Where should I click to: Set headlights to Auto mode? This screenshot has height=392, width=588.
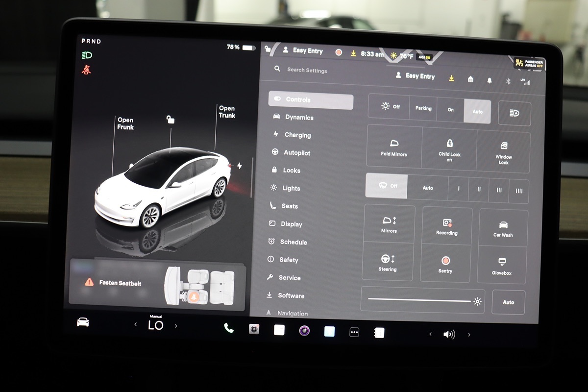click(x=477, y=111)
